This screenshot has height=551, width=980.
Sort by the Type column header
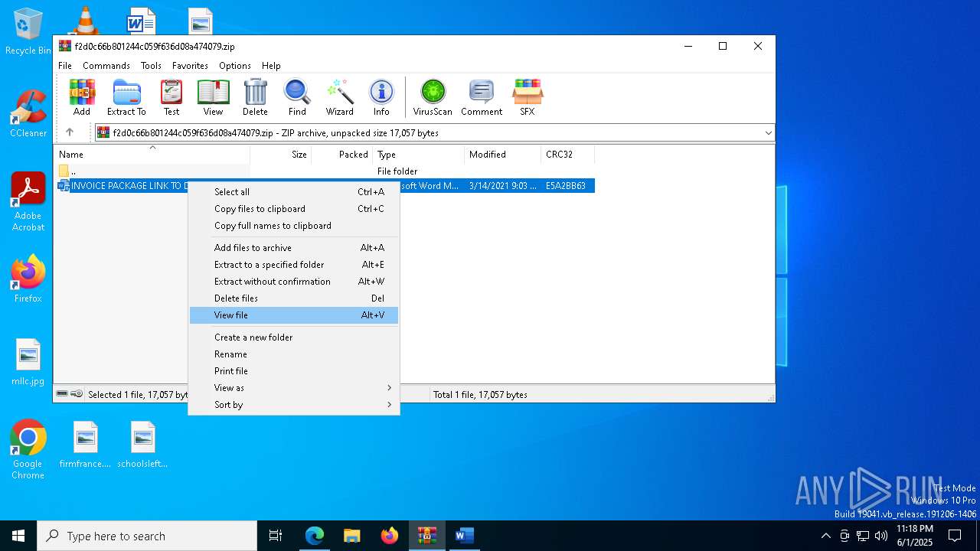click(x=419, y=155)
